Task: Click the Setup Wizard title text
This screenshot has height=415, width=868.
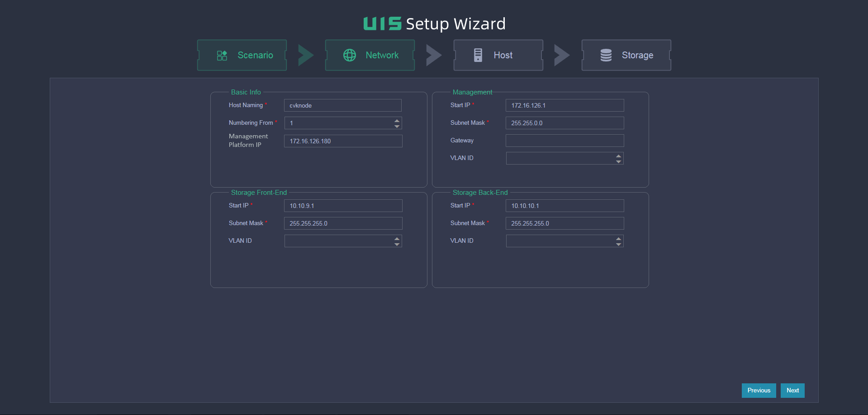Action: pyautogui.click(x=455, y=24)
